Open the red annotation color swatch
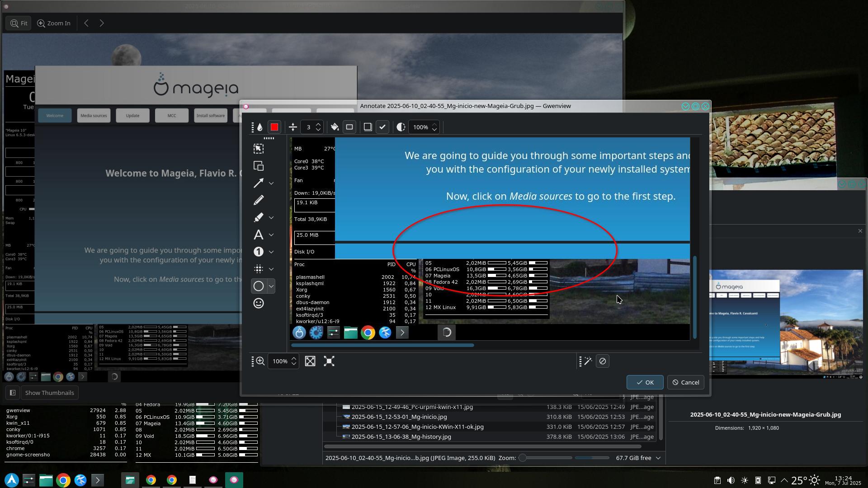 click(x=274, y=127)
